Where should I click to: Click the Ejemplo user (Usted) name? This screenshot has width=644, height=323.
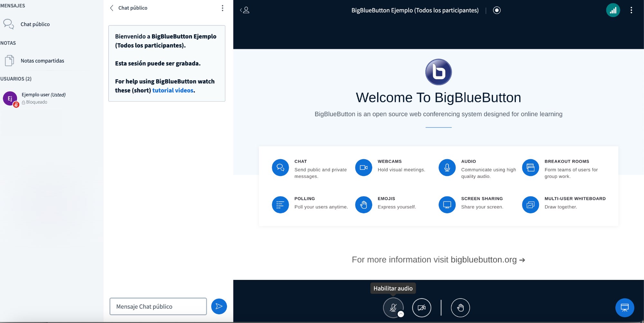[x=43, y=95]
